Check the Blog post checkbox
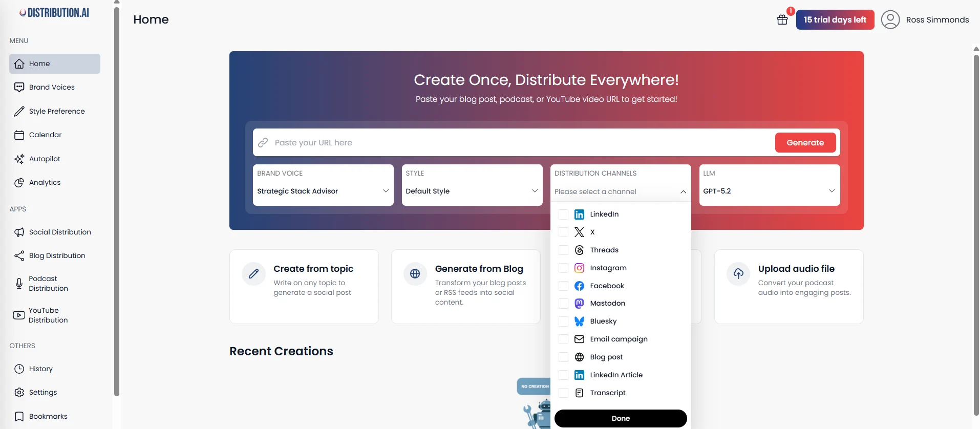This screenshot has width=980, height=429. [563, 357]
